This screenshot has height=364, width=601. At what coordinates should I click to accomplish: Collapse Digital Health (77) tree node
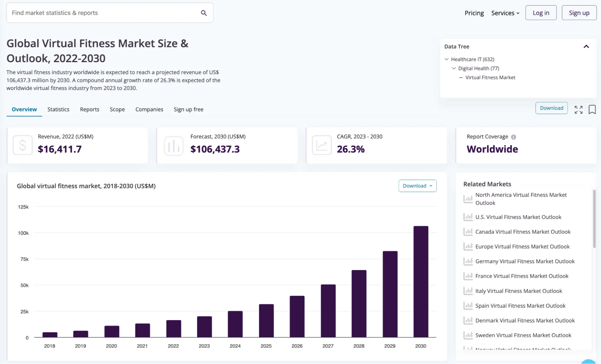[x=454, y=68]
